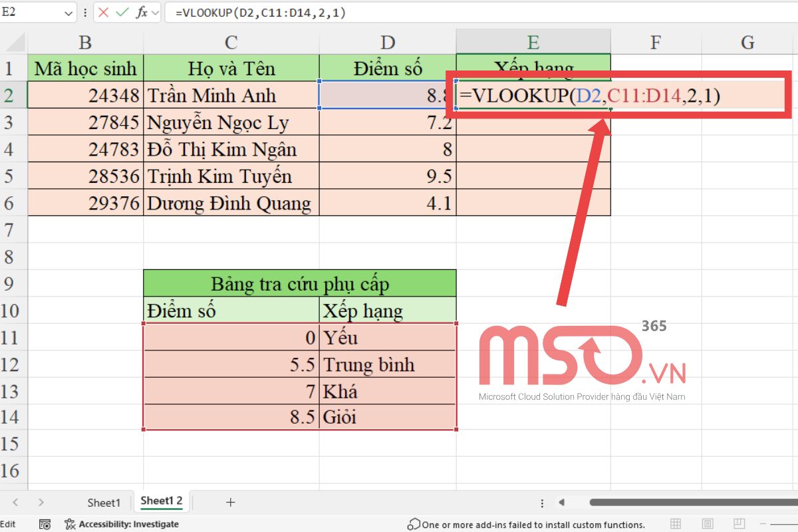Switch to Page Break Preview icon
The width and height of the screenshot is (798, 532).
click(739, 524)
